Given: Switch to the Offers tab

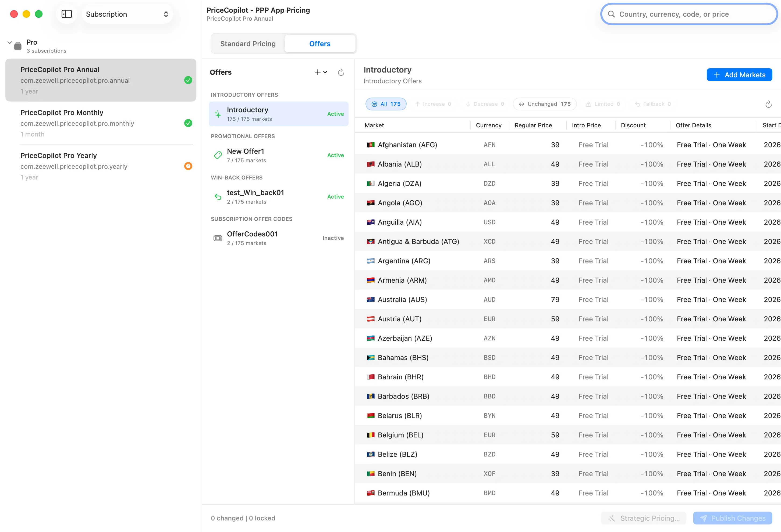Looking at the screenshot, I should pyautogui.click(x=319, y=44).
